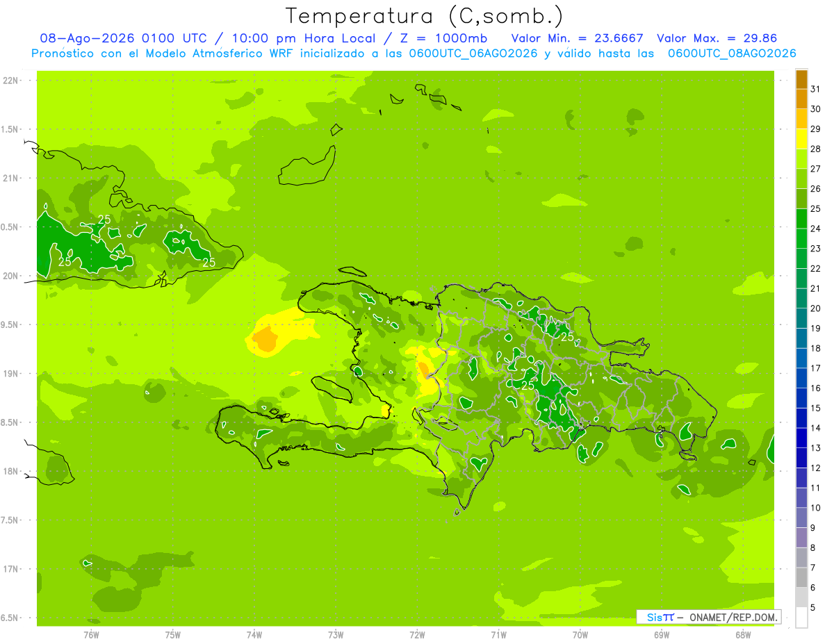Click longitude axis label "71W"

coord(498,635)
